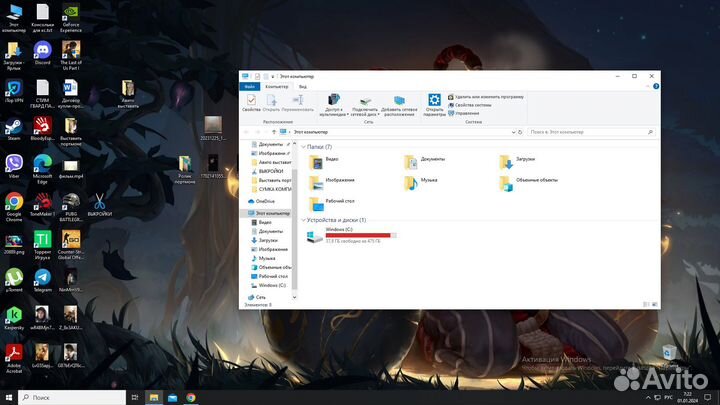Select the µTorrent desktop shortcut
Viewport: 720px width, 405px height.
click(14, 280)
